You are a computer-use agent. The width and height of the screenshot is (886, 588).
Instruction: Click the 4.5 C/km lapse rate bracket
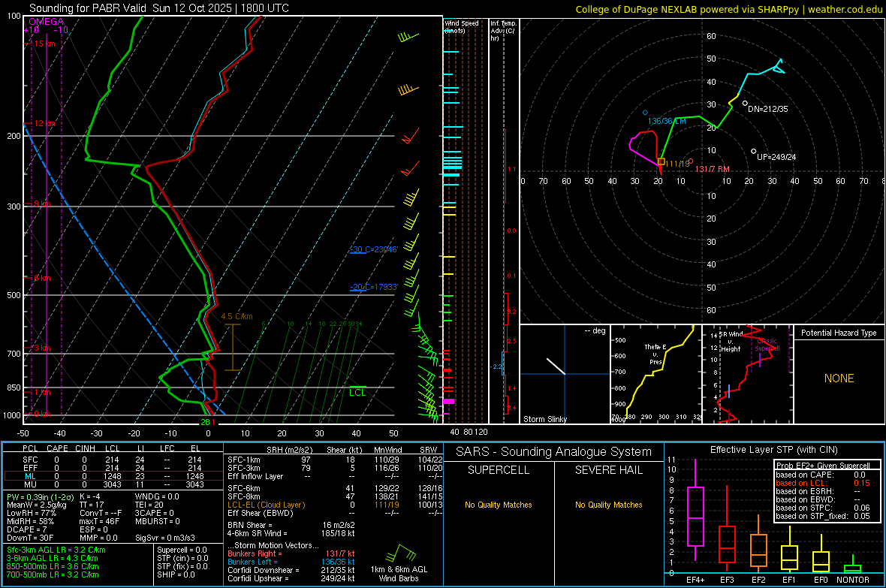pyautogui.click(x=233, y=347)
